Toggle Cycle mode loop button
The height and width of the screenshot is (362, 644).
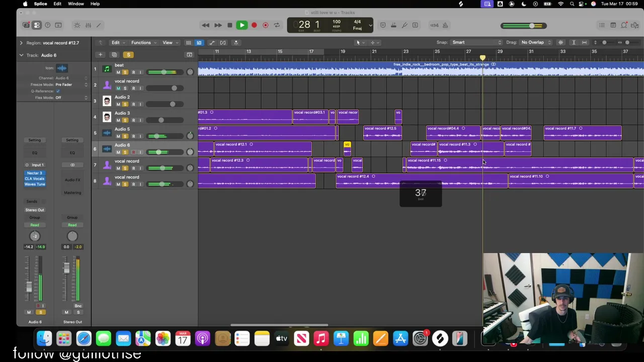(277, 25)
